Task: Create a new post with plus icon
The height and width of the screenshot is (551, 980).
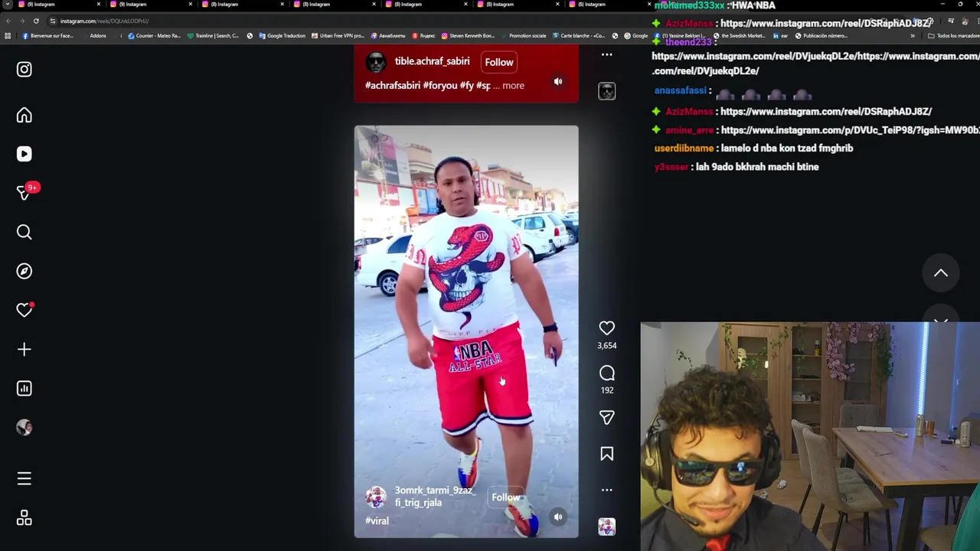Action: 24,350
